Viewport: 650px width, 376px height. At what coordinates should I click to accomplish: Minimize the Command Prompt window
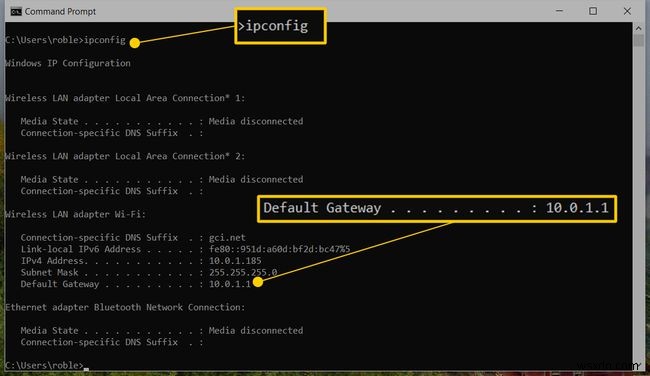[559, 11]
